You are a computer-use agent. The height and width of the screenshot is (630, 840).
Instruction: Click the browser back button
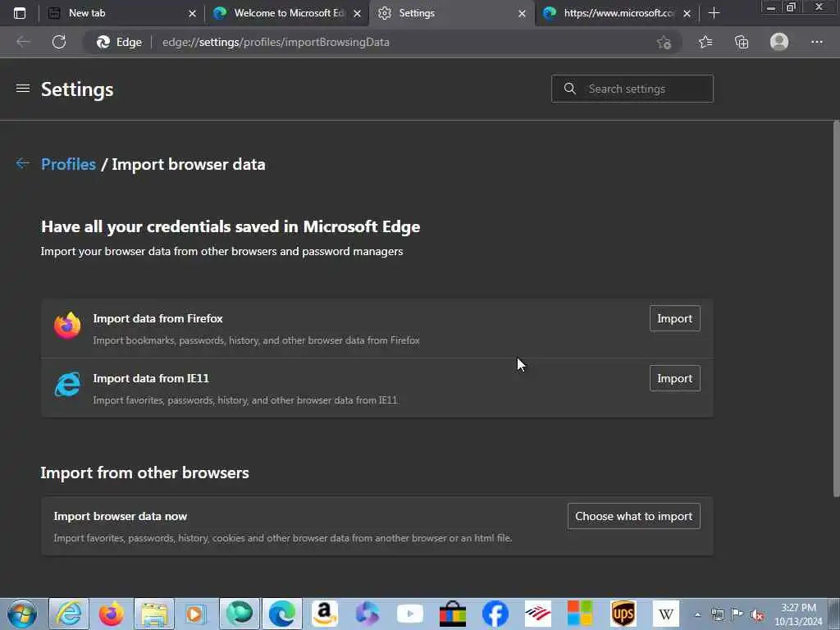[23, 42]
